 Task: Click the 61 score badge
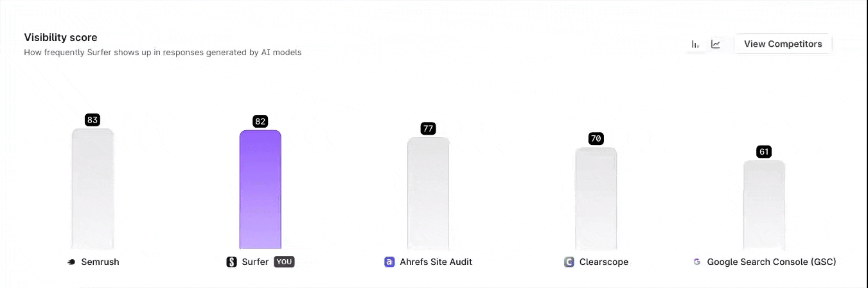point(764,152)
